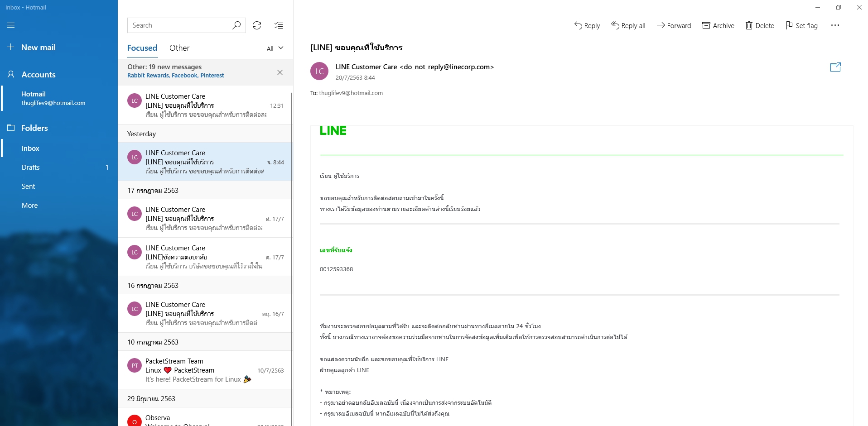868x426 pixels.
Task: Open the Accounts section
Action: click(x=32, y=75)
